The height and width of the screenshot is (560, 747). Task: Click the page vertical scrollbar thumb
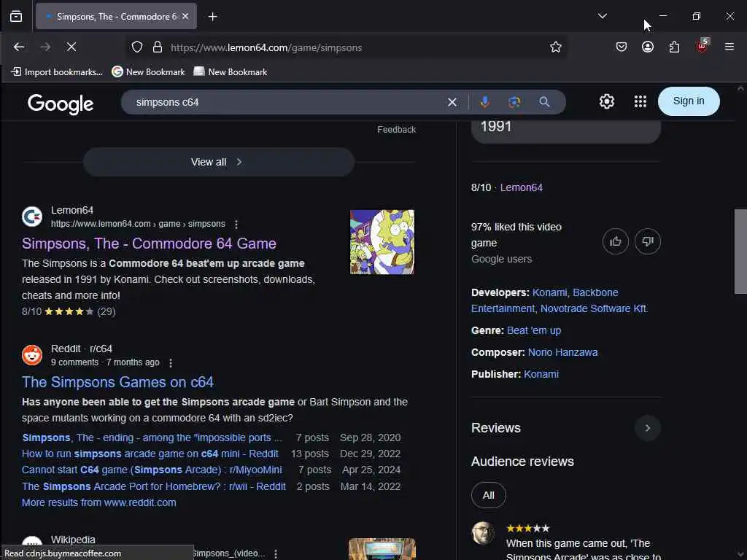[740, 252]
